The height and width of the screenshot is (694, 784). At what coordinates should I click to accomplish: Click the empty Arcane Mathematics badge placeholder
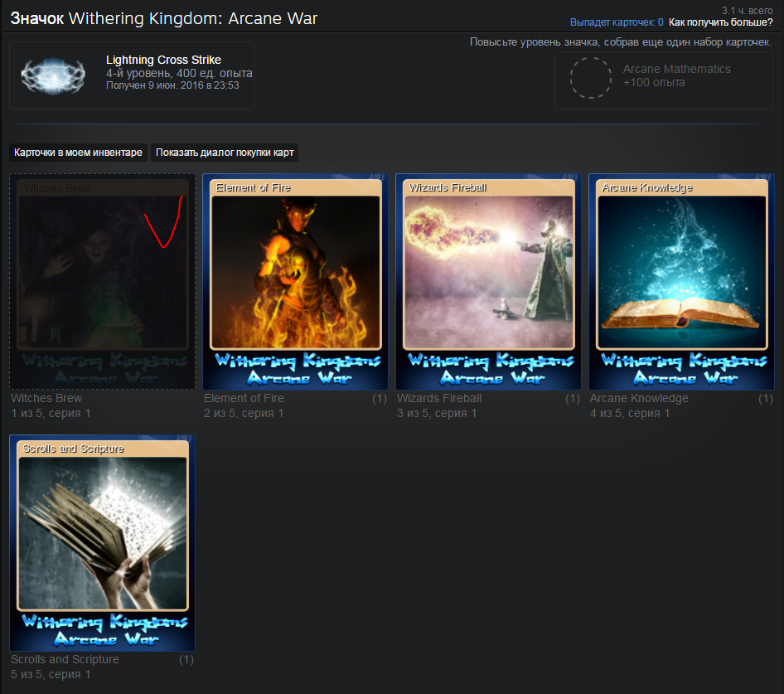591,78
